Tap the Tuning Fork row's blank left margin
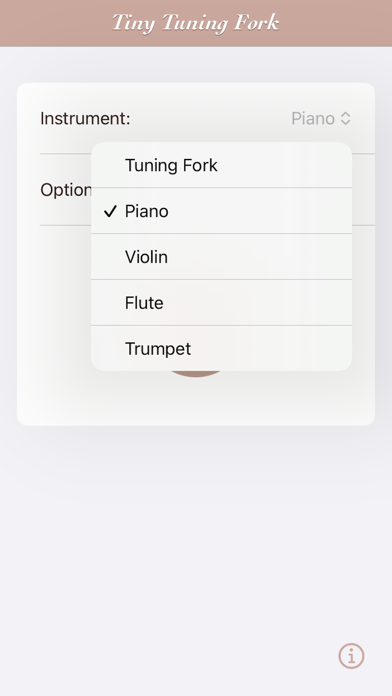Viewport: 392px width, 696px height. pos(108,165)
